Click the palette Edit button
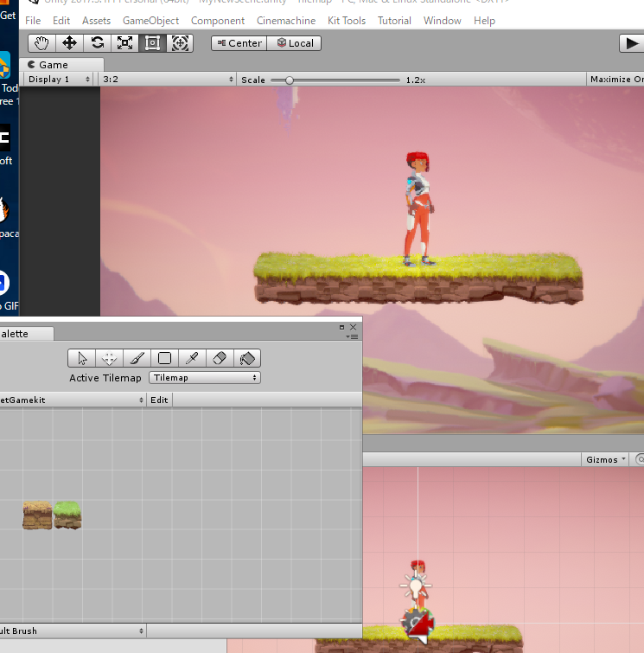 pos(159,400)
